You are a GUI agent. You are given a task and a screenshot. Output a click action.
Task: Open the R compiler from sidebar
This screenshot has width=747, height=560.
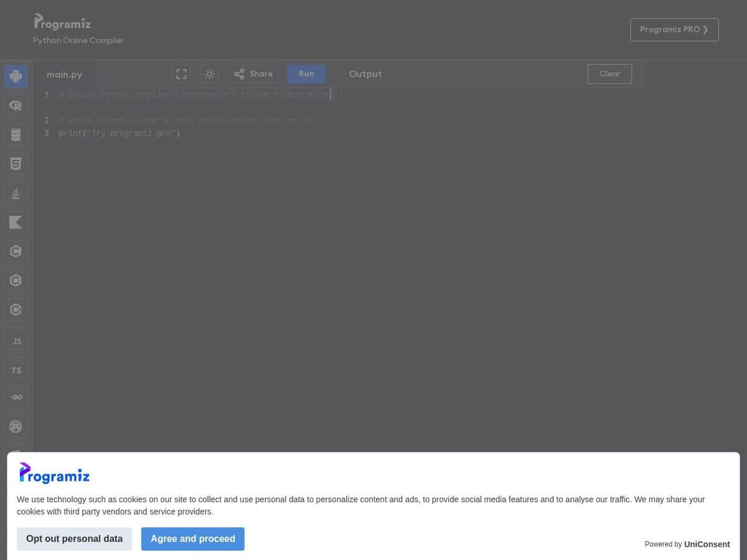click(16, 106)
